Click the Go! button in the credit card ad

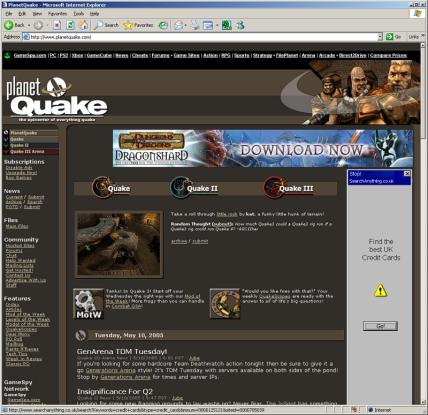(x=380, y=326)
